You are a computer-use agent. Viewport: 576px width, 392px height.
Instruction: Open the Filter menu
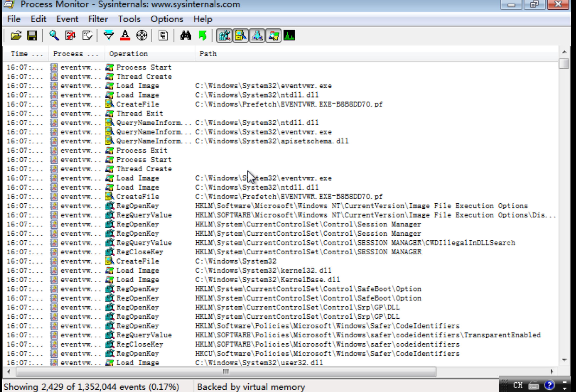(x=98, y=19)
